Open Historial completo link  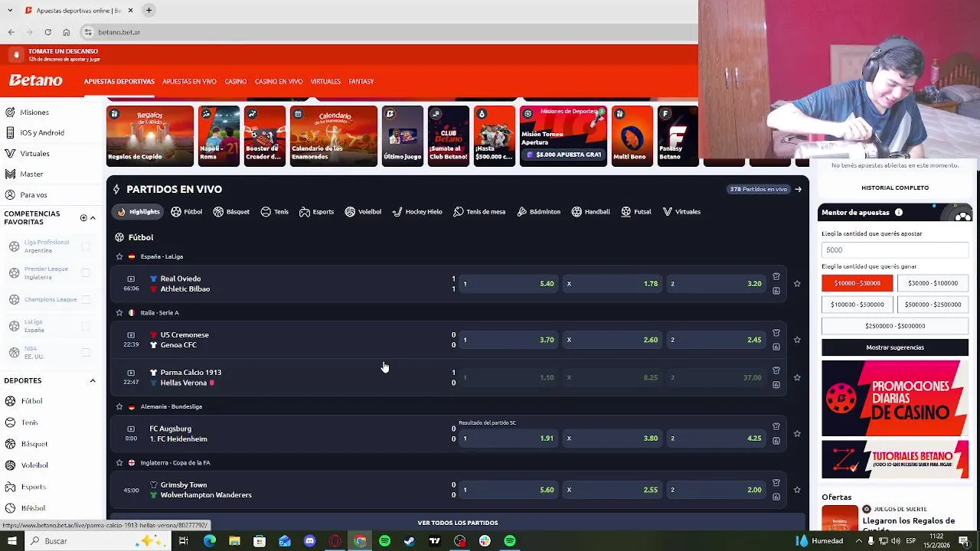(895, 187)
